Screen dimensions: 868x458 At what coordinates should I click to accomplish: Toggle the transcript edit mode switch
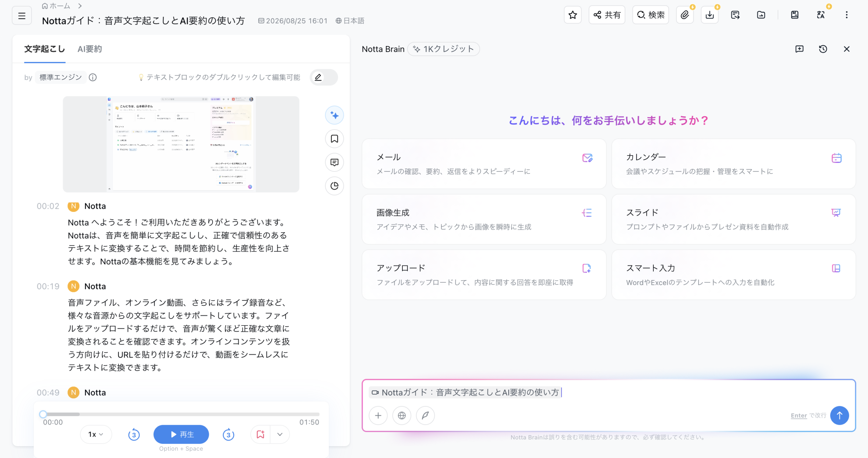click(x=324, y=77)
